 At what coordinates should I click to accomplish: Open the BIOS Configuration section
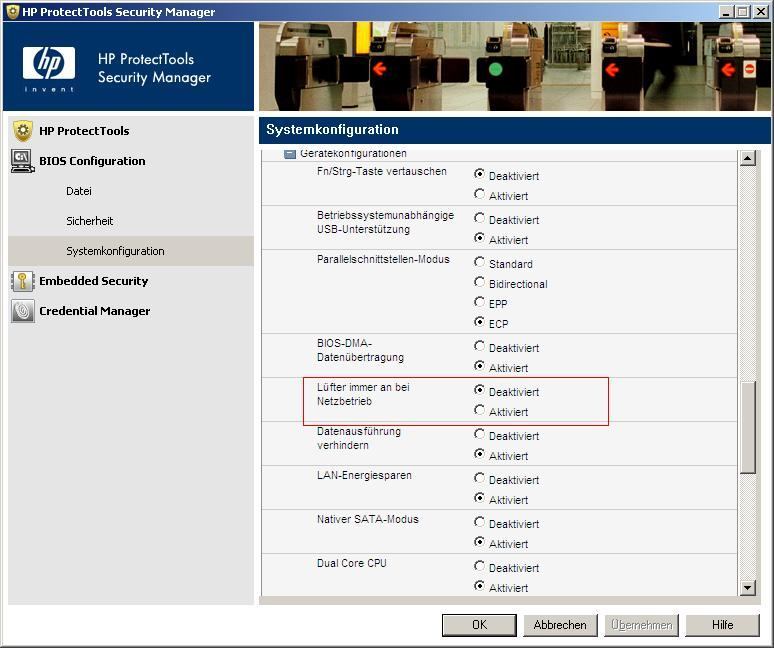(x=92, y=161)
